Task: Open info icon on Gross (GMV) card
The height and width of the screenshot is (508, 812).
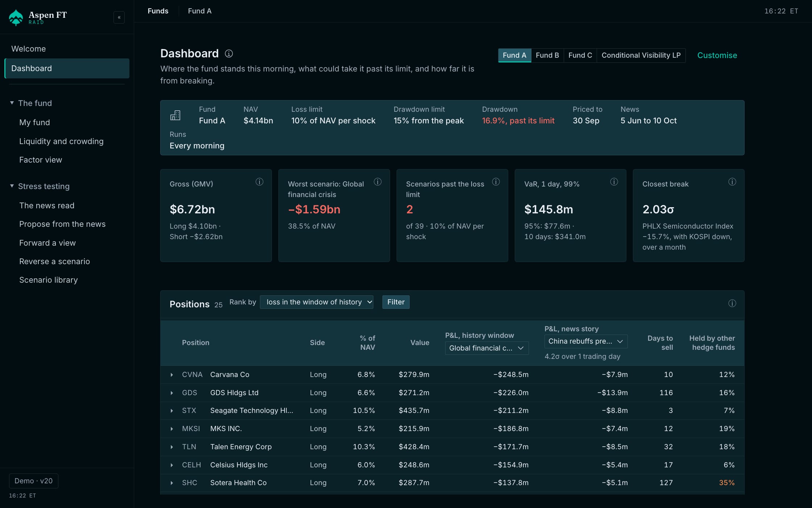Action: (x=260, y=182)
